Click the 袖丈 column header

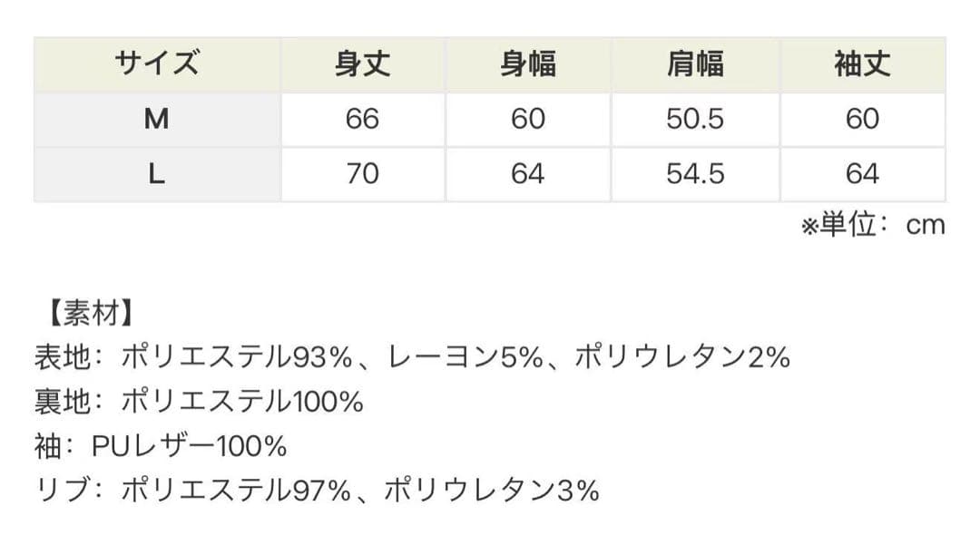(x=862, y=64)
